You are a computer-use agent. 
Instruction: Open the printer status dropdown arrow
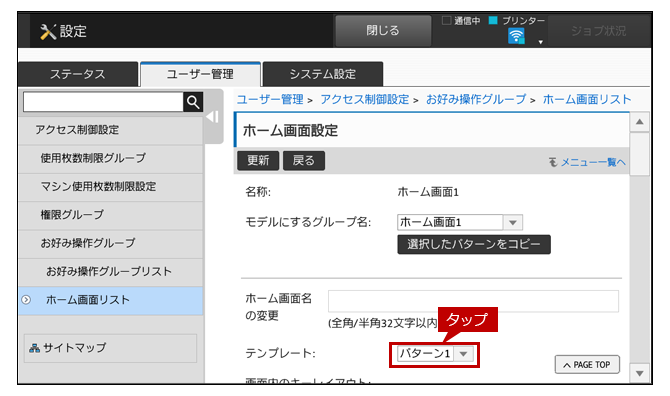[x=541, y=42]
